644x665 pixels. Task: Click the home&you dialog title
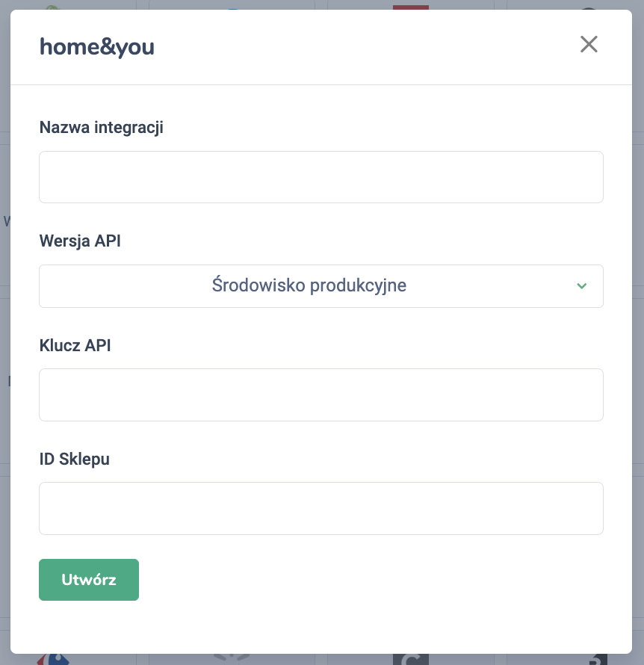(x=97, y=47)
